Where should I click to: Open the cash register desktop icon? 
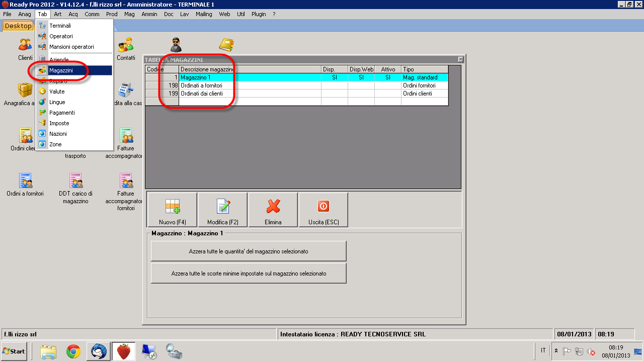[125, 90]
